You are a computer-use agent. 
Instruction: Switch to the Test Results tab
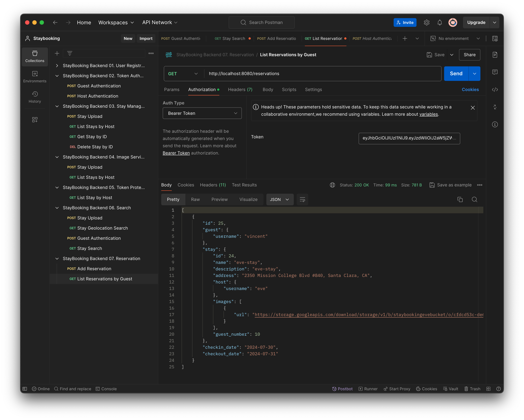[x=244, y=185]
